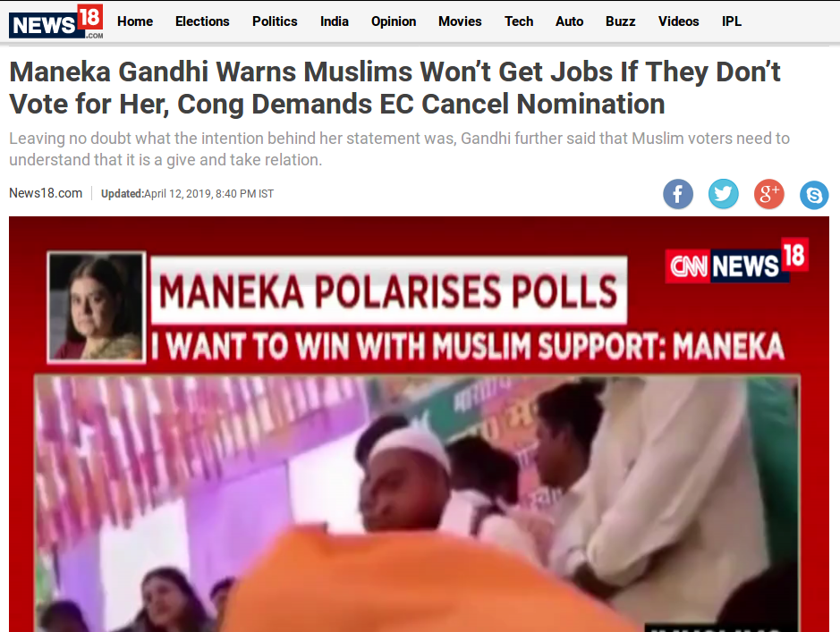Open the Buzz section

[620, 21]
